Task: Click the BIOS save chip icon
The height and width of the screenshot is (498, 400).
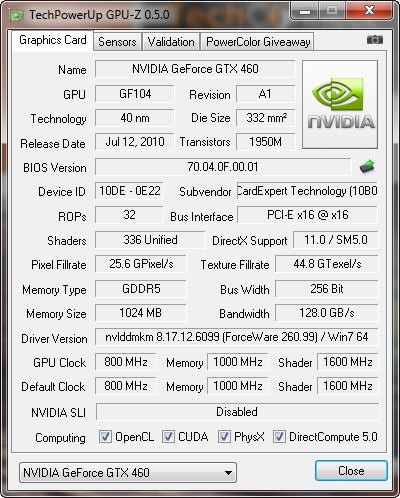Action: (x=367, y=166)
